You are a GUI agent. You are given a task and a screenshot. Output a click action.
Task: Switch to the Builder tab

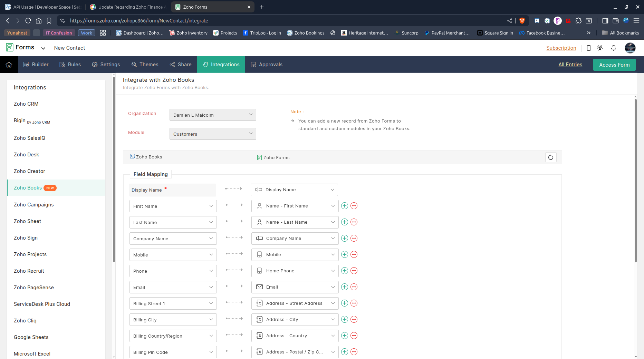(x=36, y=65)
